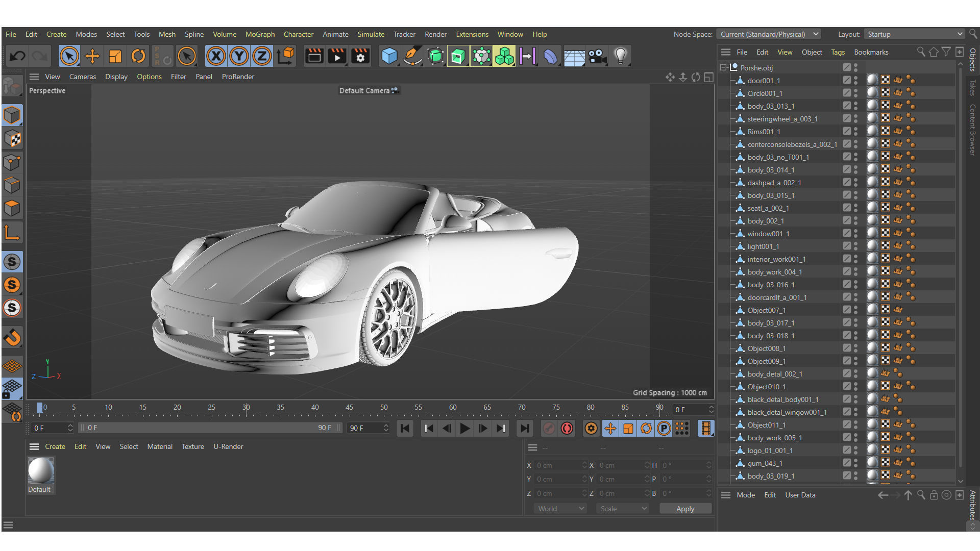Click the coordinate system icon
This screenshot has width=980, height=551.
pyautogui.click(x=286, y=56)
